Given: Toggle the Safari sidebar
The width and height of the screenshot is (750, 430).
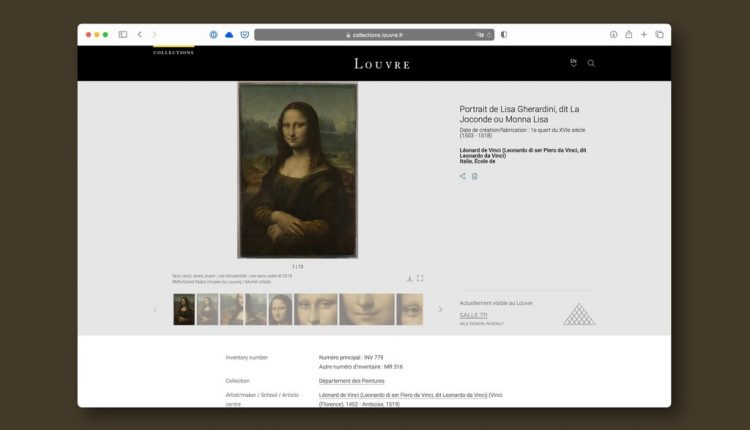Looking at the screenshot, I should pos(123,34).
